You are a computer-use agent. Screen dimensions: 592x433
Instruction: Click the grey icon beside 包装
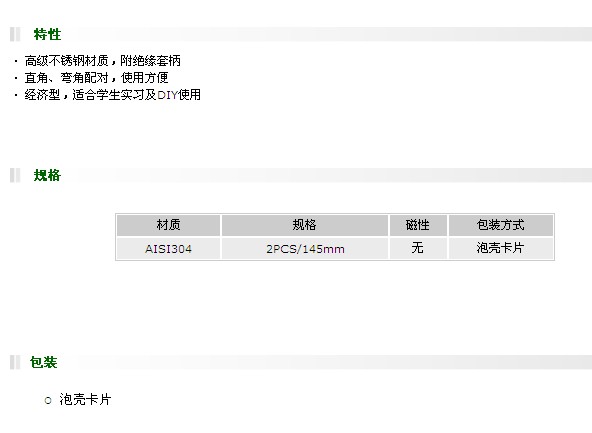pyautogui.click(x=15, y=362)
